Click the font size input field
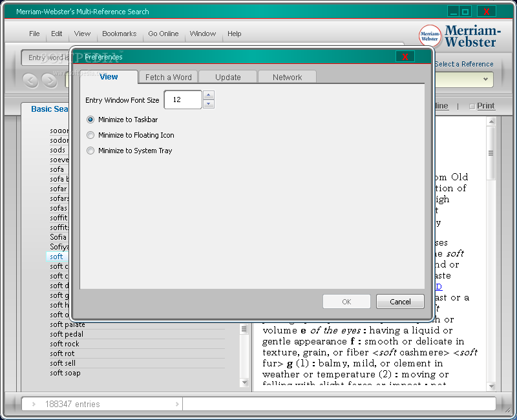This screenshot has height=420, width=517. [183, 100]
